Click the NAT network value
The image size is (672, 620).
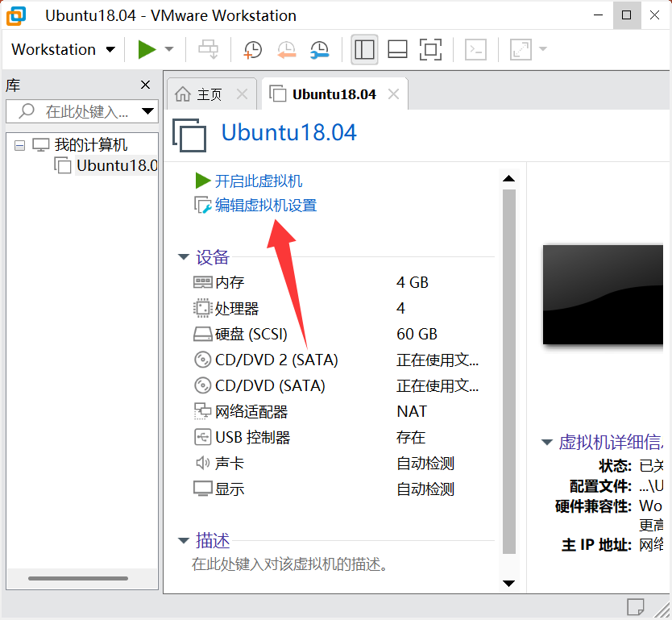click(x=412, y=412)
